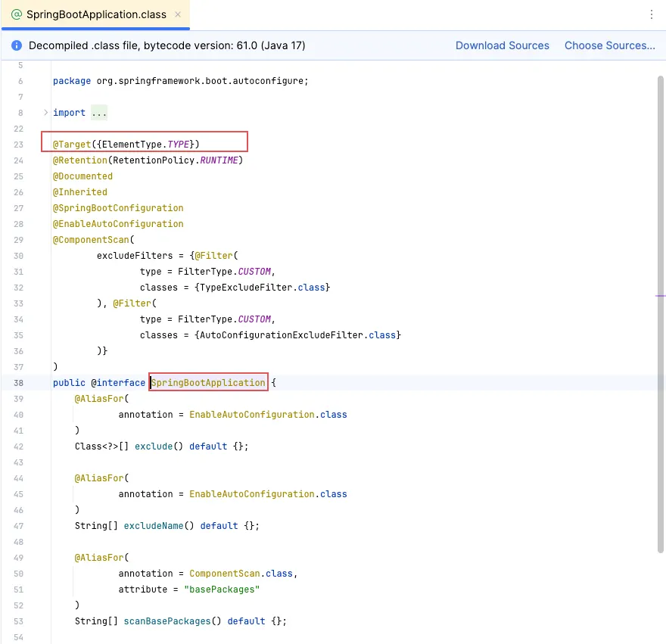Click the annotation icon on the class tab
Screen dimensions: 666x644
pyautogui.click(x=17, y=14)
